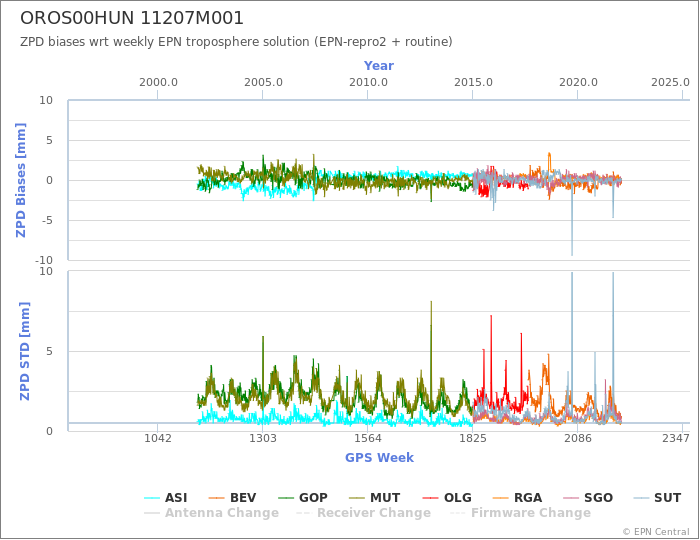Click the 2020.0 year tick label

coord(578,83)
